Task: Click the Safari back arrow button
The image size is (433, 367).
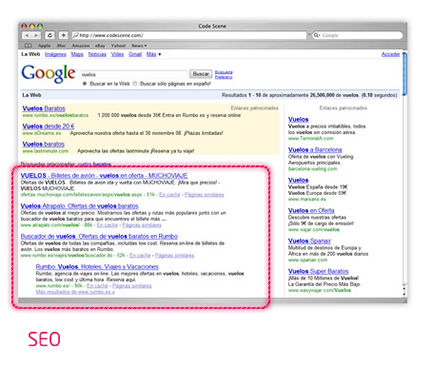Action: (x=27, y=35)
